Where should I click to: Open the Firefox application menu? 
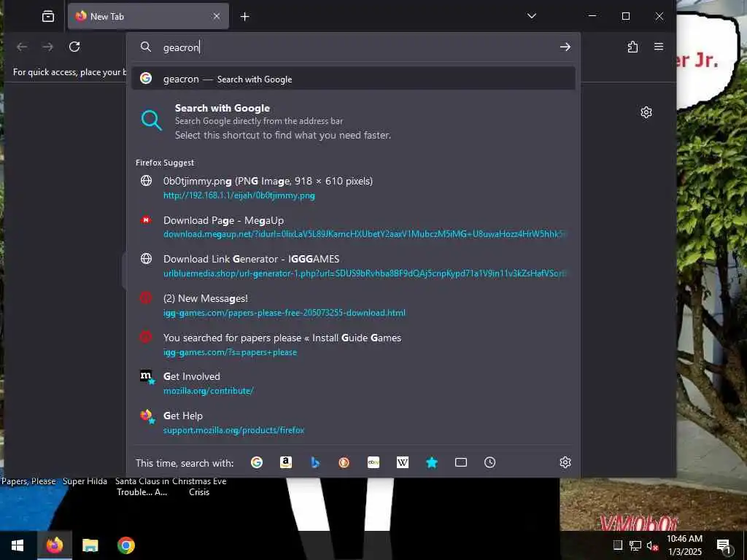[659, 47]
